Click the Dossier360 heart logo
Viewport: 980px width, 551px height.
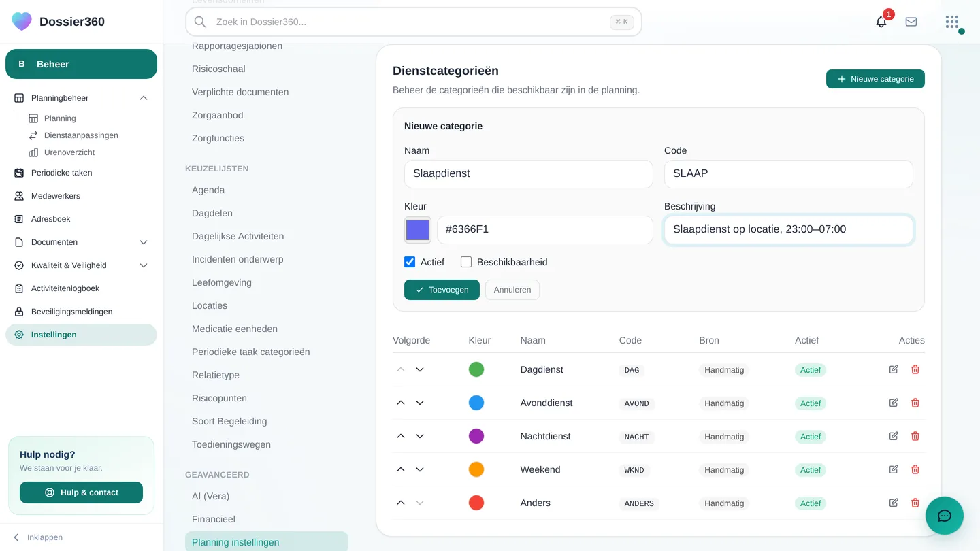(22, 21)
